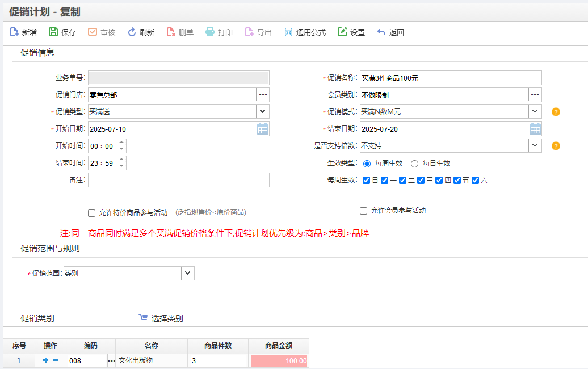
Task: Click the 操作 column header
Action: pos(51,346)
